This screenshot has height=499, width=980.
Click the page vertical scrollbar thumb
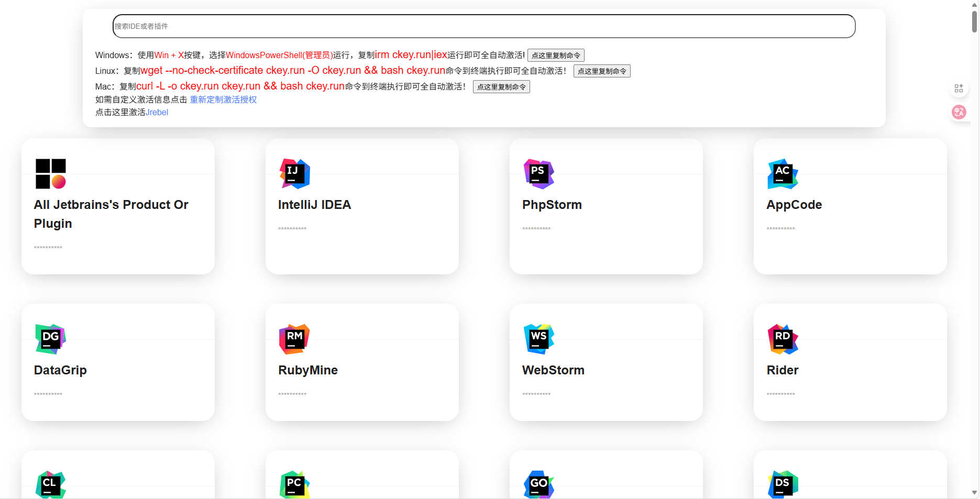coord(975,21)
